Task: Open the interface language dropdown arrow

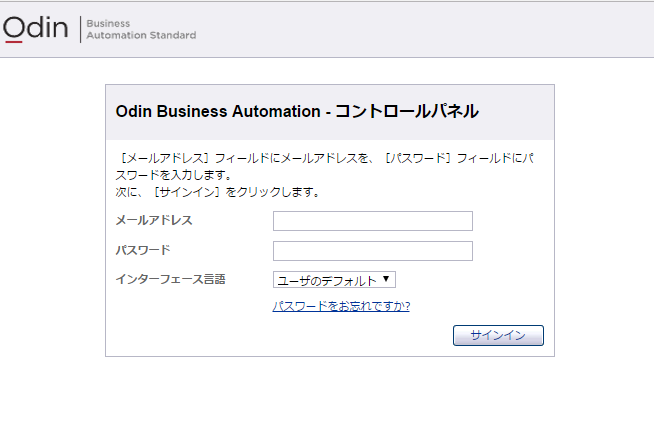Action: [x=386, y=279]
